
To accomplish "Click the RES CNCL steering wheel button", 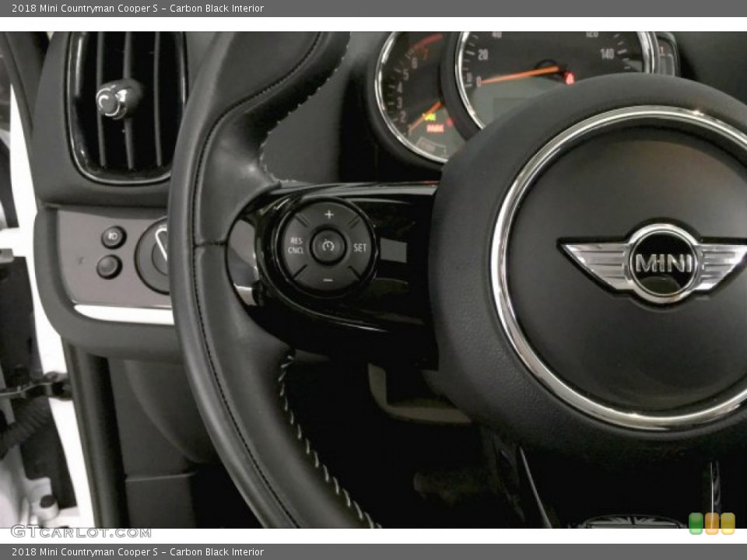I will coord(296,246).
